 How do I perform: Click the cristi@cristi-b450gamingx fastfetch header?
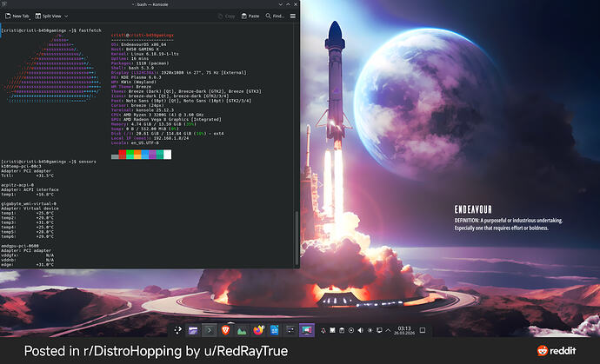pyautogui.click(x=143, y=35)
